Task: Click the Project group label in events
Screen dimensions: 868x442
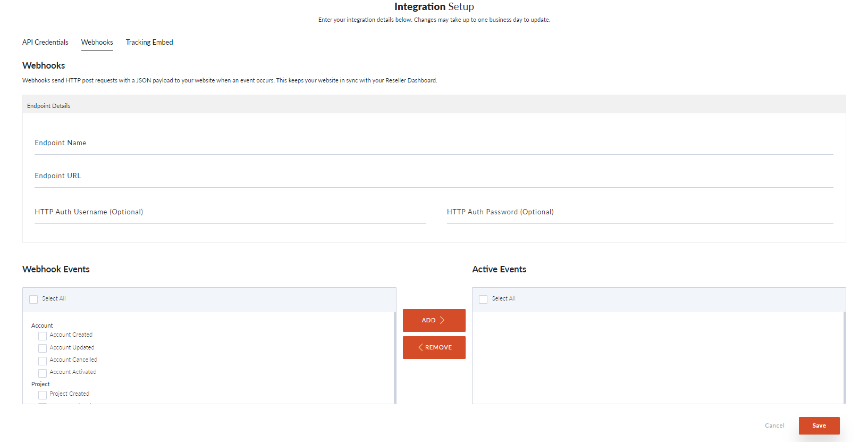Action: [x=40, y=384]
